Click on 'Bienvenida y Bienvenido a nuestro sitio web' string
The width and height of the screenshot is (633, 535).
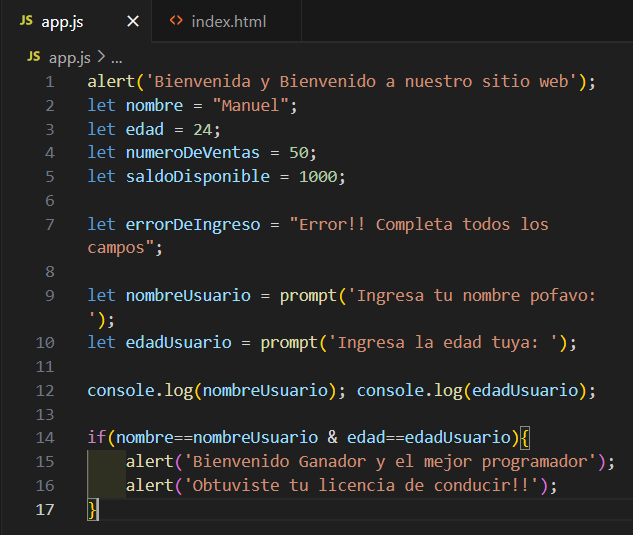361,82
